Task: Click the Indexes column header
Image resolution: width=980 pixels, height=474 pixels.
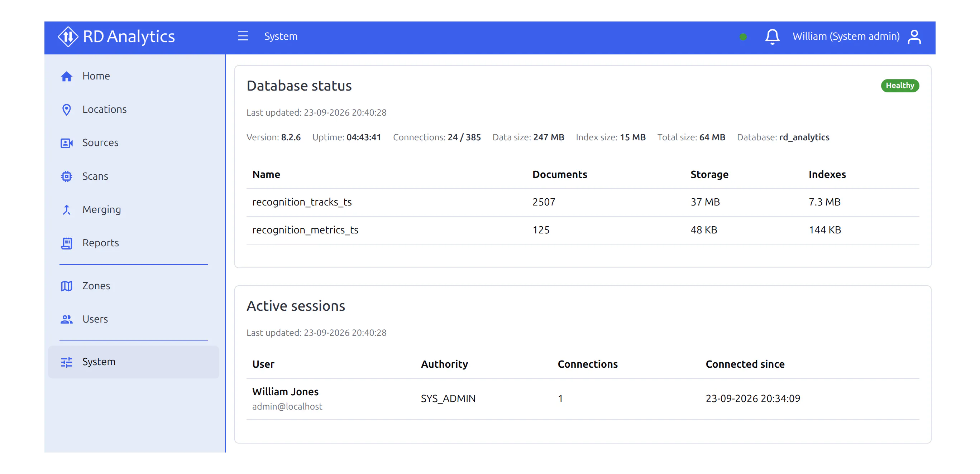Action: pos(827,174)
